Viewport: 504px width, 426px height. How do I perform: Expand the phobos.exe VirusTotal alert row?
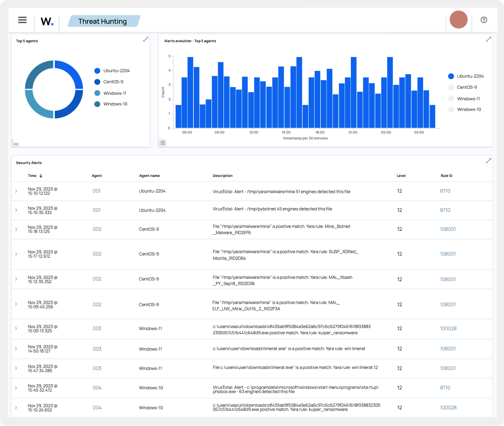pyautogui.click(x=16, y=388)
